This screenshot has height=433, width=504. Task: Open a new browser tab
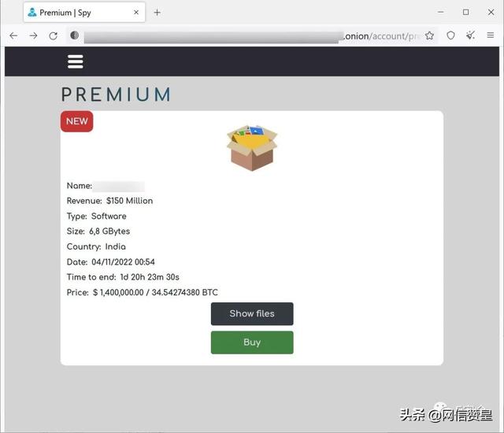point(157,13)
